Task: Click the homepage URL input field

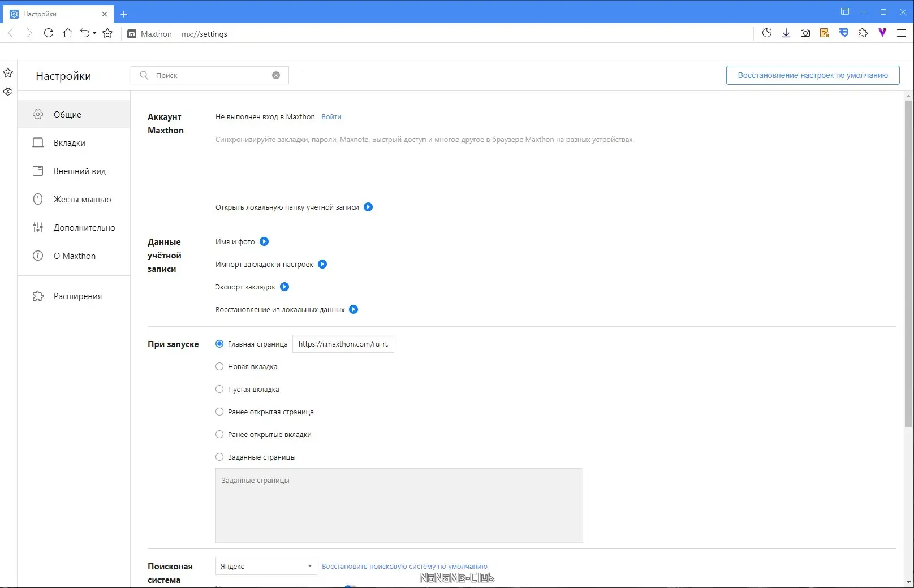Action: pos(343,344)
